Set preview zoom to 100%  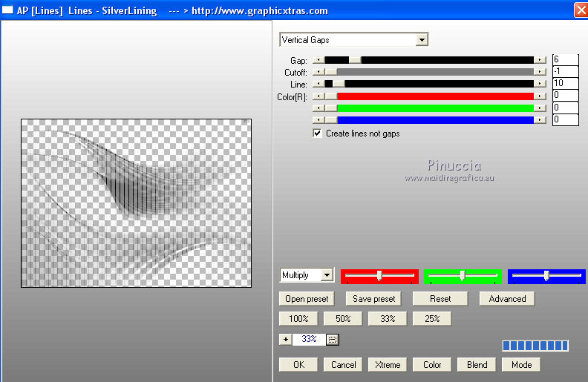pos(298,319)
